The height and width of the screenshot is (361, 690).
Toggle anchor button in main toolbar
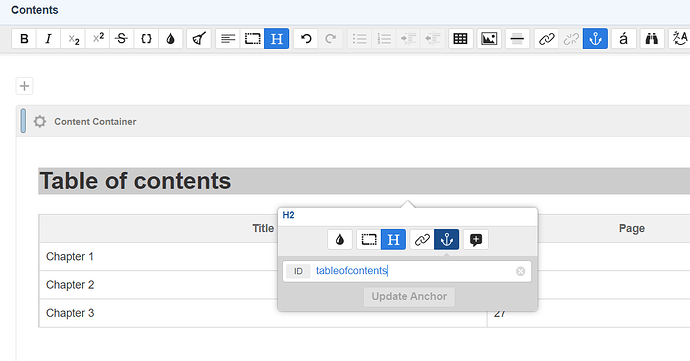click(x=595, y=39)
